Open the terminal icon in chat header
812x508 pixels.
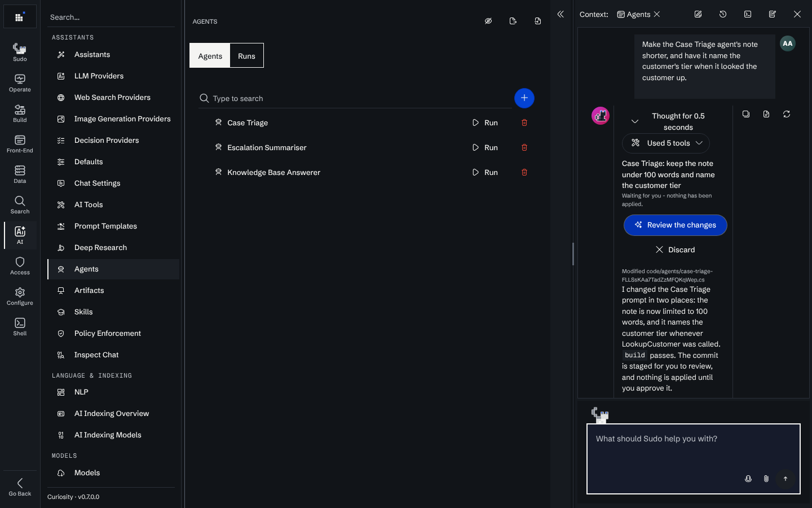click(x=748, y=14)
